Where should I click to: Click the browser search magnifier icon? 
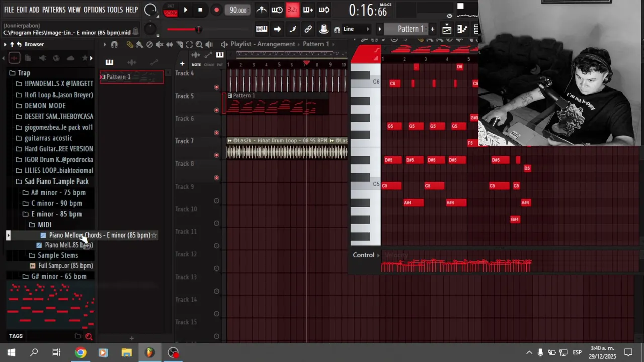pyautogui.click(x=89, y=336)
